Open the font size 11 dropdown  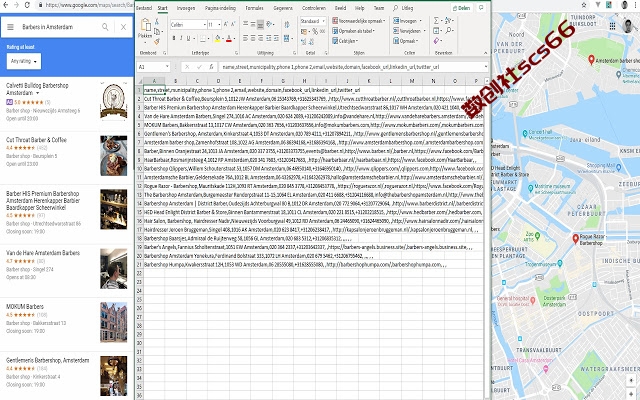pos(220,25)
